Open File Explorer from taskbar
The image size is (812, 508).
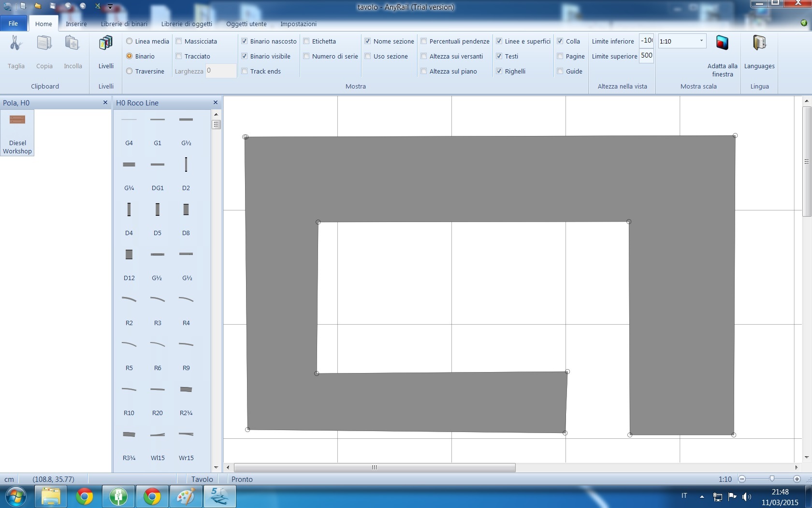pyautogui.click(x=51, y=496)
